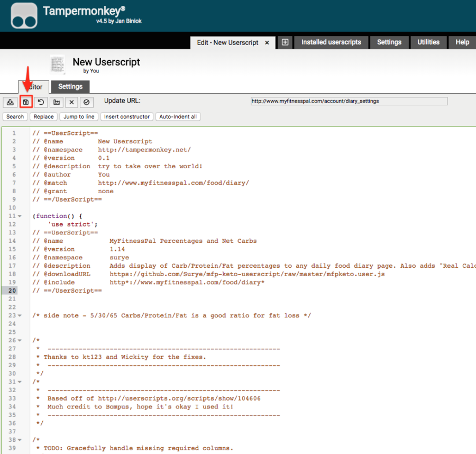Viewport: 476px width, 454px height.
Task: Click the userscript thumbnail icon beside the title
Action: pyautogui.click(x=57, y=65)
